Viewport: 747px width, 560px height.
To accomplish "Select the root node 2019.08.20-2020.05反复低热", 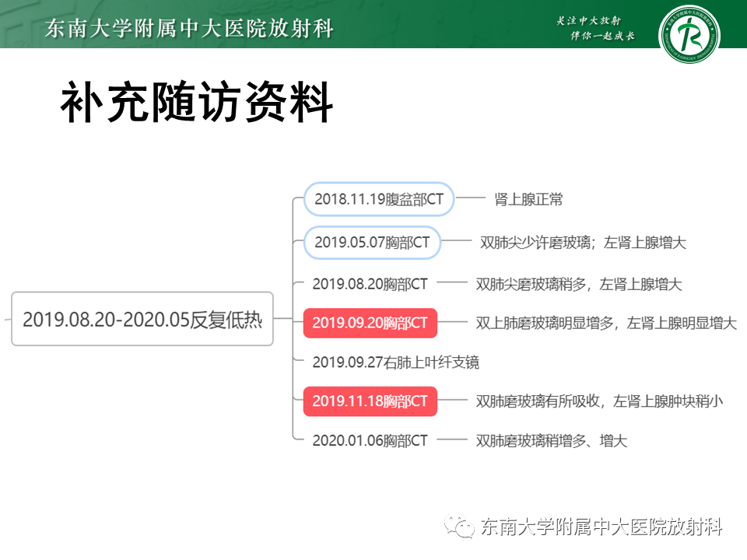I will pyautogui.click(x=142, y=319).
